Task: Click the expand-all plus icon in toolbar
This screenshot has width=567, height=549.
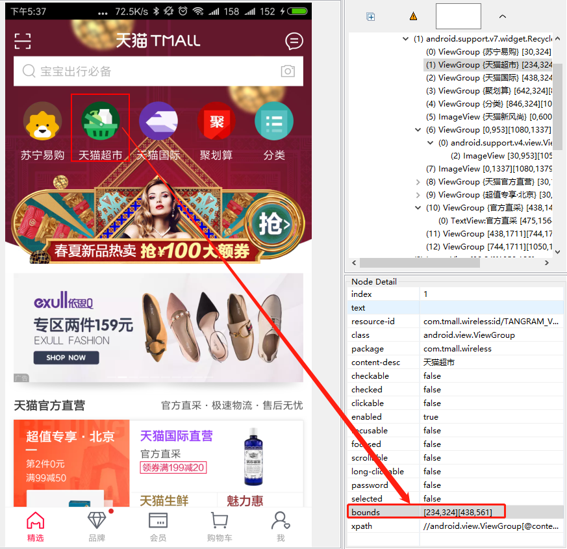Action: point(370,16)
